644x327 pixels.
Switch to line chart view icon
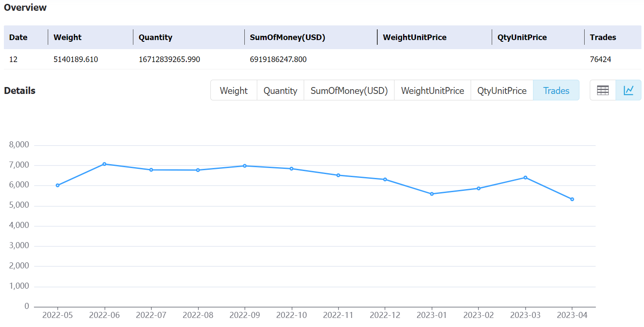pos(629,90)
